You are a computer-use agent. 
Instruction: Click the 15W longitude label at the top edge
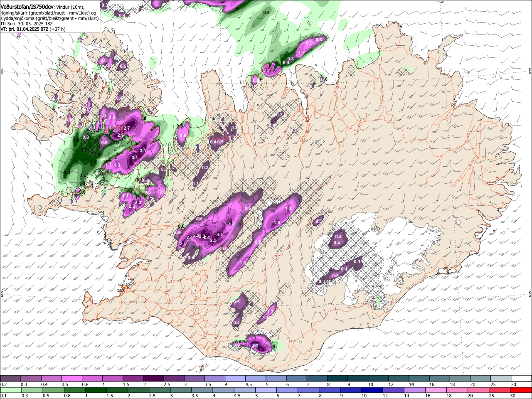tap(440, 2)
